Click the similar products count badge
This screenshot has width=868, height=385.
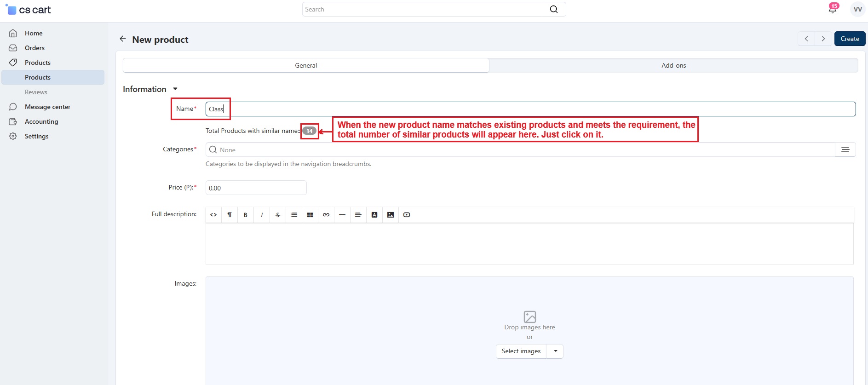(310, 131)
